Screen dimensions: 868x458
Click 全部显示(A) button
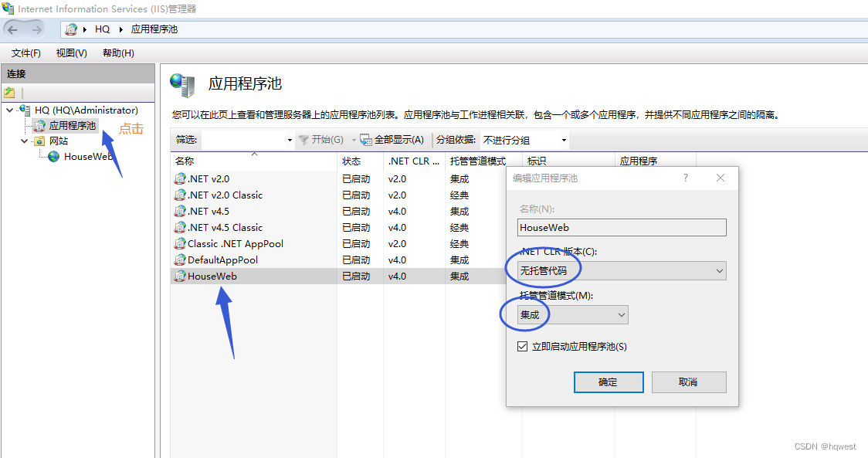point(392,140)
